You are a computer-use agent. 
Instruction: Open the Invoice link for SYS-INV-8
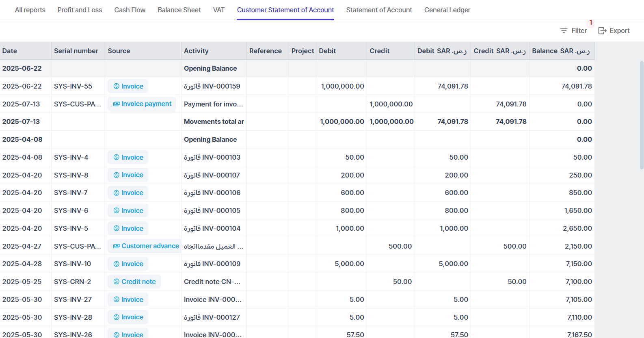point(128,175)
